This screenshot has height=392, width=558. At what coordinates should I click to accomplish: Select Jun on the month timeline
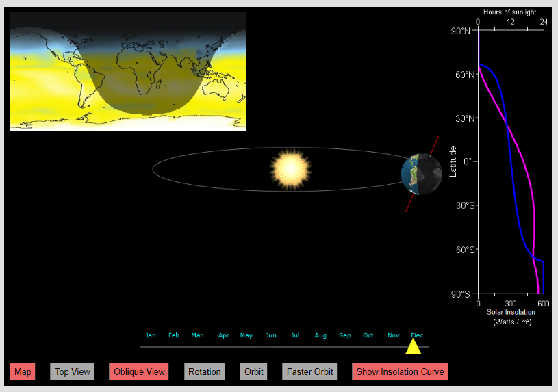[271, 335]
